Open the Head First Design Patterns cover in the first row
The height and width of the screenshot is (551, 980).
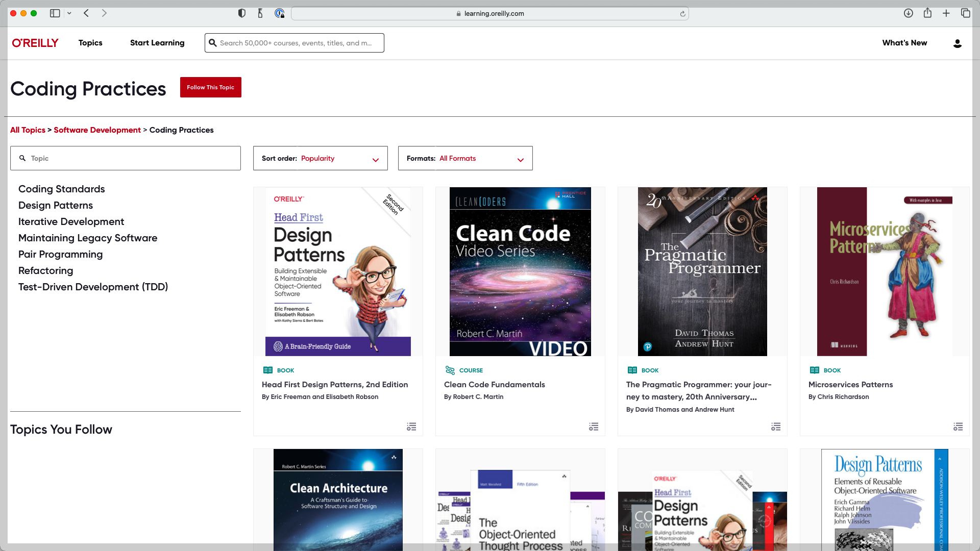pos(338,271)
